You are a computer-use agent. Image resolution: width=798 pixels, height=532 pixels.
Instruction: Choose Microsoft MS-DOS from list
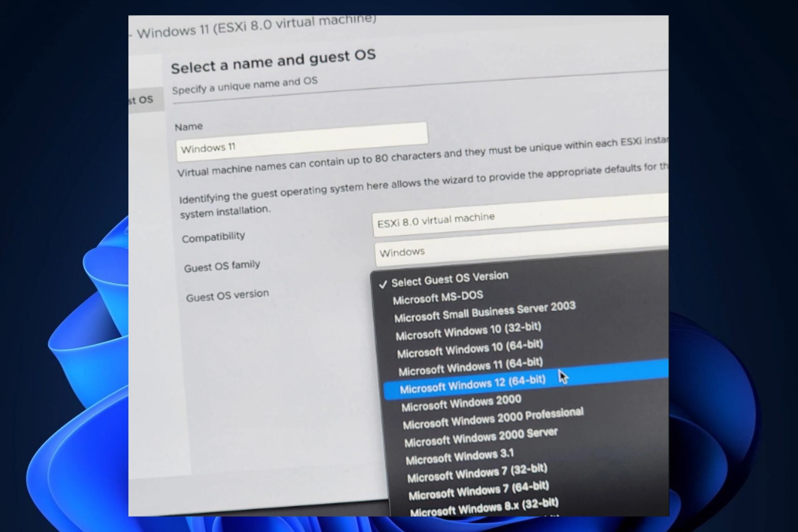[438, 297]
